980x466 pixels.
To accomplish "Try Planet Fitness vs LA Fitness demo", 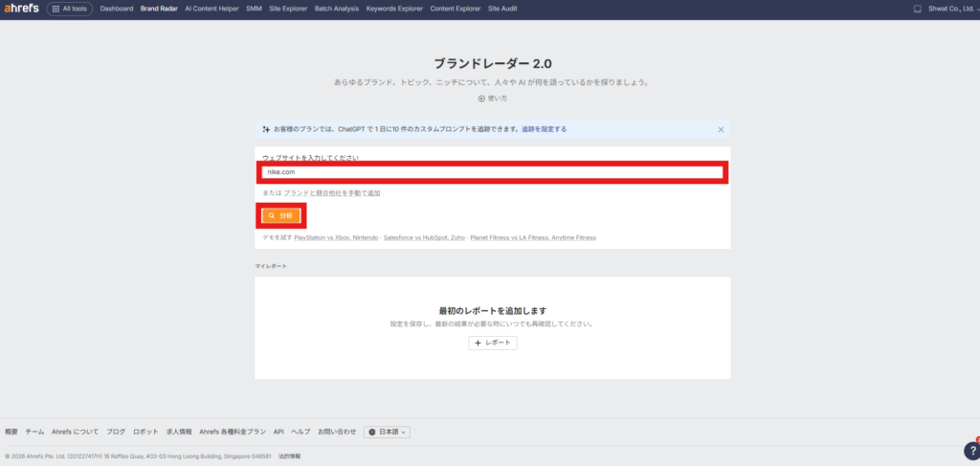I will 533,238.
